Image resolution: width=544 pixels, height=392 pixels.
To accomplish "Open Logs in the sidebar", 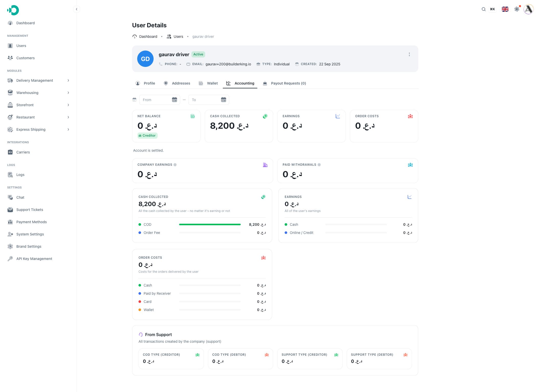I will click(x=38, y=175).
